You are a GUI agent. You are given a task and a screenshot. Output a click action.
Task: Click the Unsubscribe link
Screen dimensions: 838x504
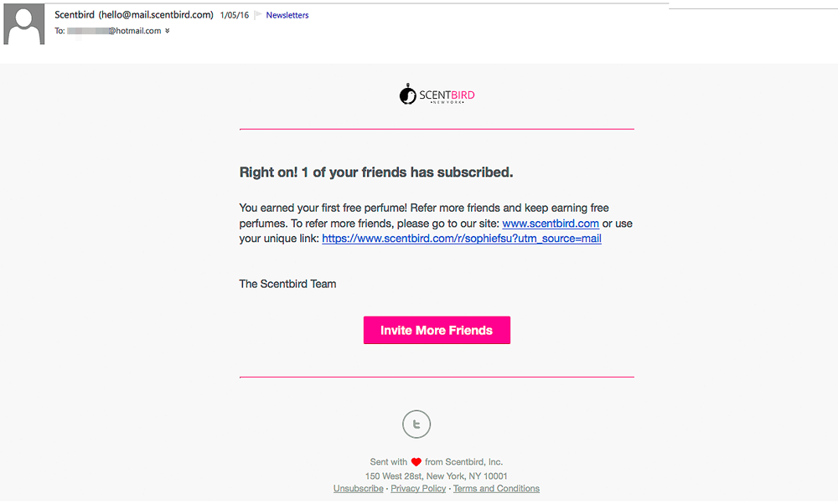(x=358, y=489)
